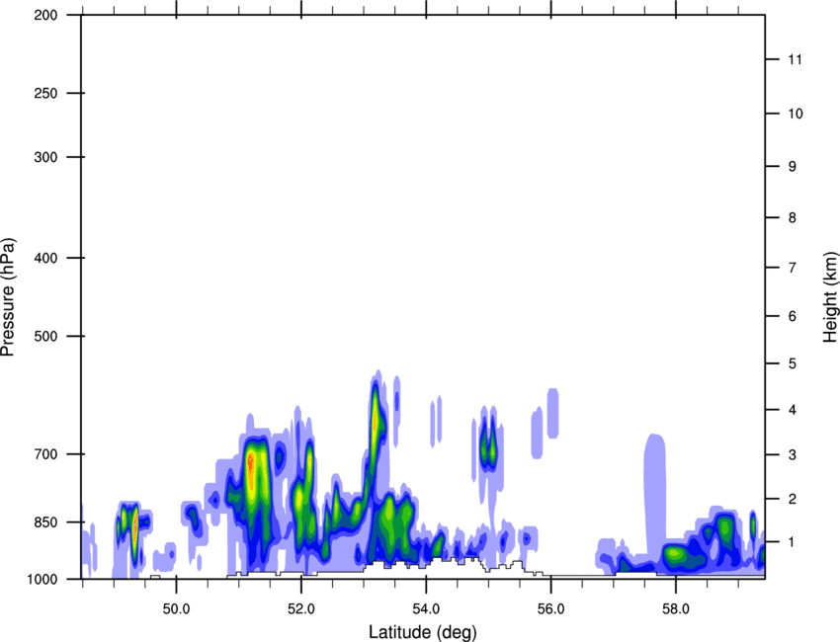The image size is (840, 642).
Task: Pick the 11 km height label
Action: point(796,59)
